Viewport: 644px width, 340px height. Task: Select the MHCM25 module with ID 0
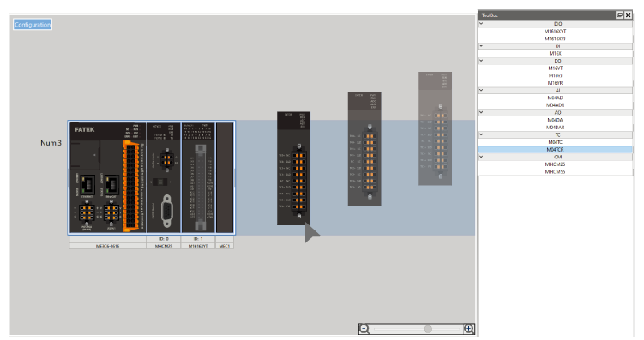[x=164, y=177]
